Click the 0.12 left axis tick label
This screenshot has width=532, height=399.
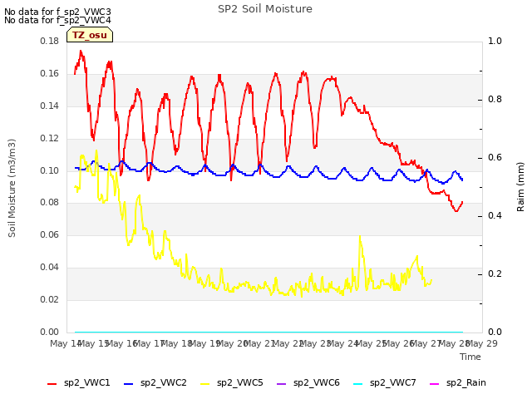coord(50,139)
